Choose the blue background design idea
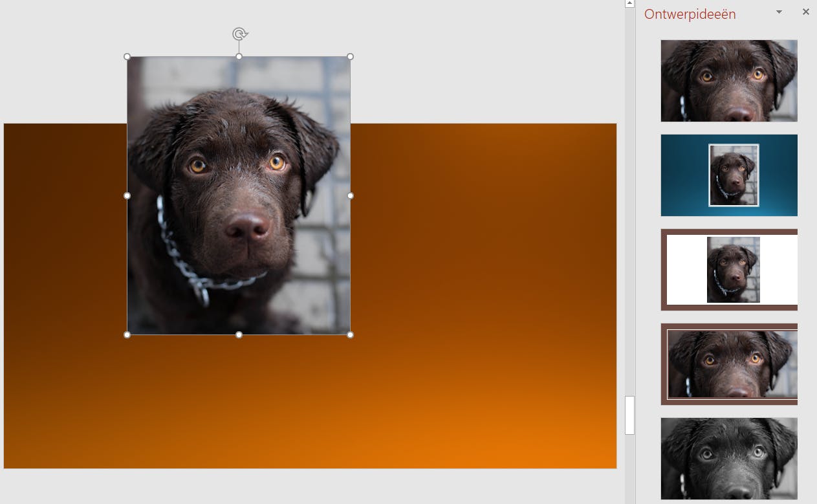This screenshot has width=817, height=504. coord(729,175)
